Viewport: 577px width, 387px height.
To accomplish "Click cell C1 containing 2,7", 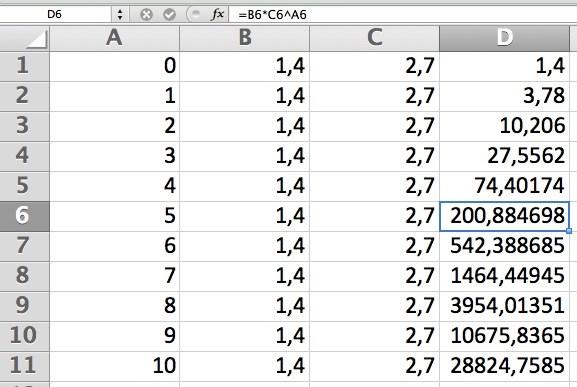I will [374, 66].
